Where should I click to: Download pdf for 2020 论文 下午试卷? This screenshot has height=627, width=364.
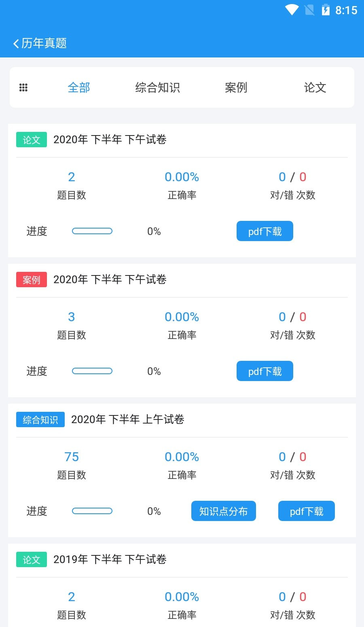pyautogui.click(x=265, y=231)
